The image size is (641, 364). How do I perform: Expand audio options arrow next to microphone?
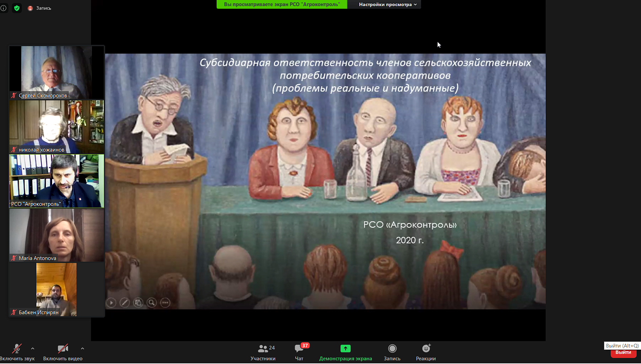tap(32, 349)
